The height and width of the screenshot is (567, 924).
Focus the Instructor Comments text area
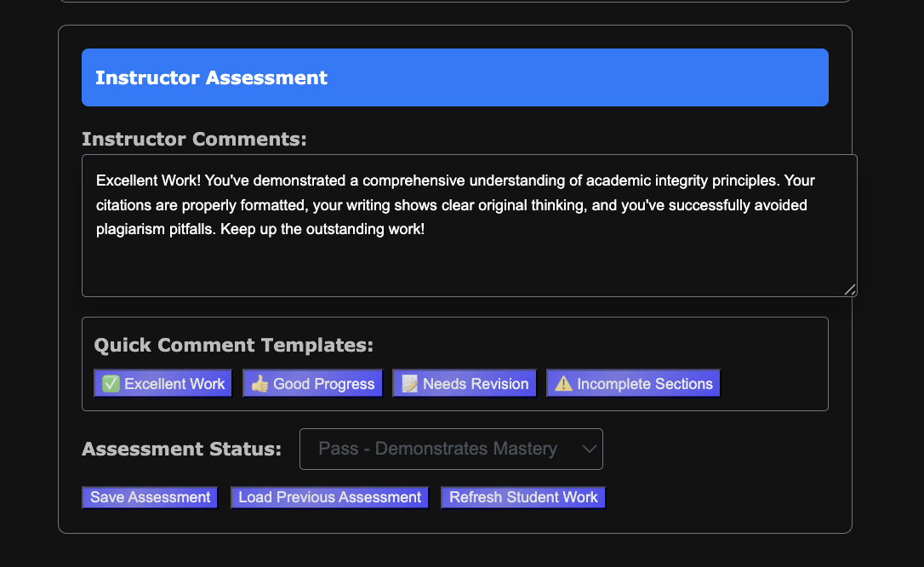(x=468, y=264)
